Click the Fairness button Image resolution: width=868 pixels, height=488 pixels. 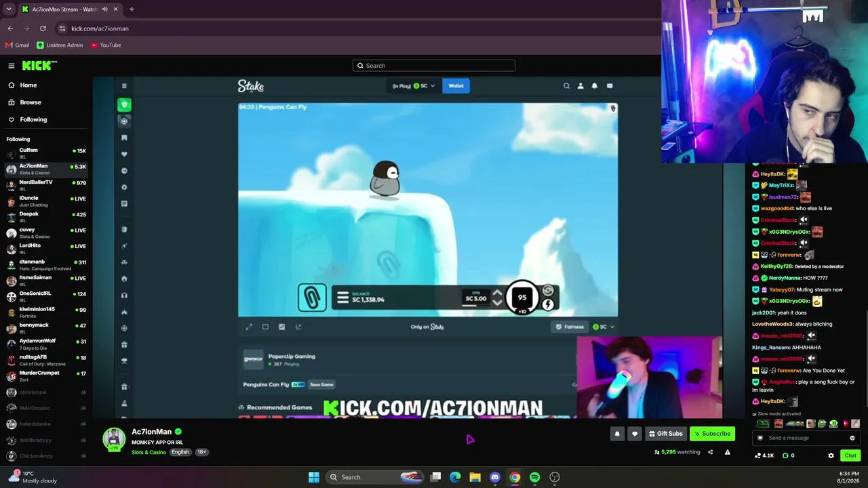[570, 327]
